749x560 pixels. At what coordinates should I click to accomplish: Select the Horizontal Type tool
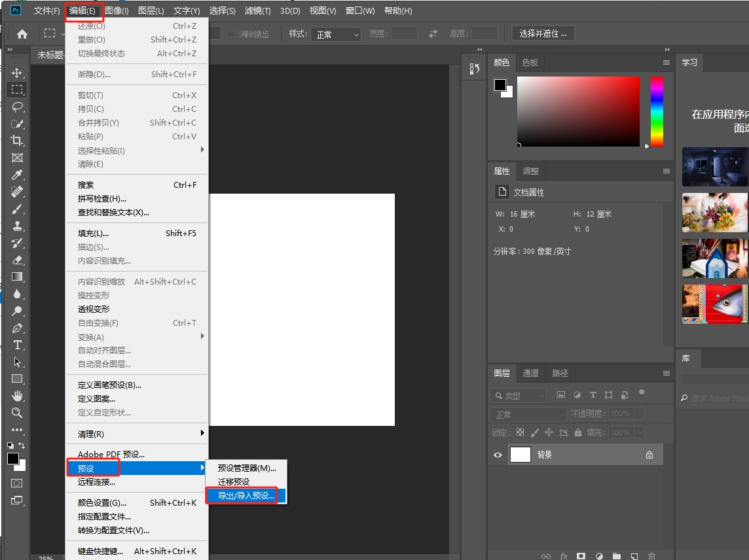[x=17, y=345]
